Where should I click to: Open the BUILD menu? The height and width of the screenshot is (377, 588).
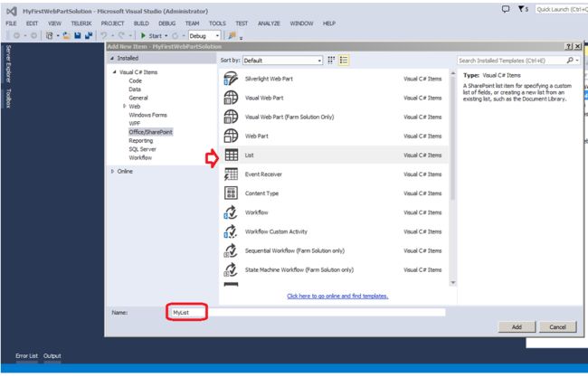(141, 24)
